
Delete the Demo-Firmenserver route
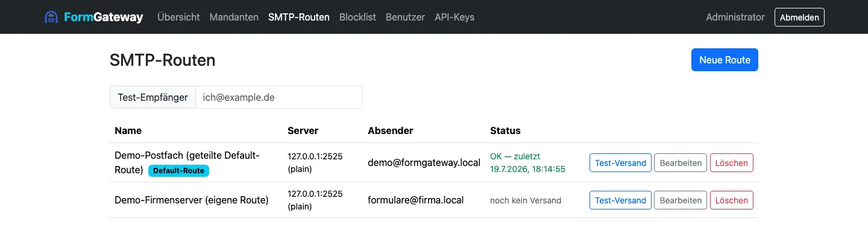coord(732,200)
